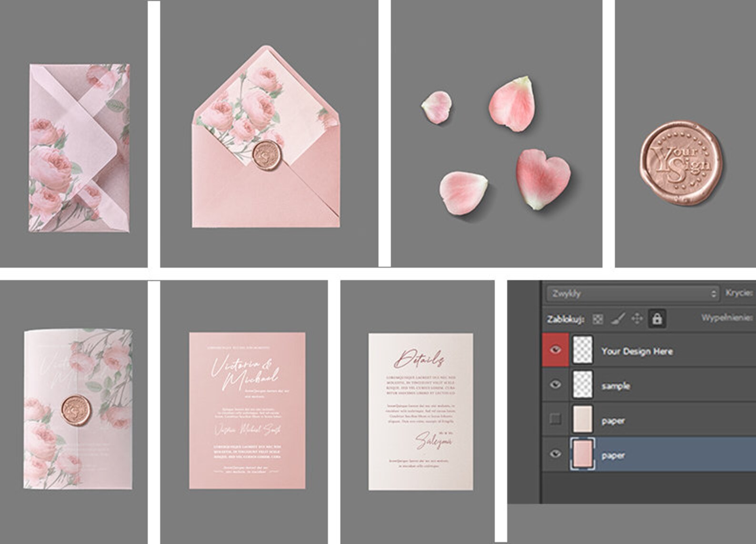756x544 pixels.
Task: Click the vellum-wrapped invitation with wax seal
Action: pyautogui.click(x=78, y=409)
